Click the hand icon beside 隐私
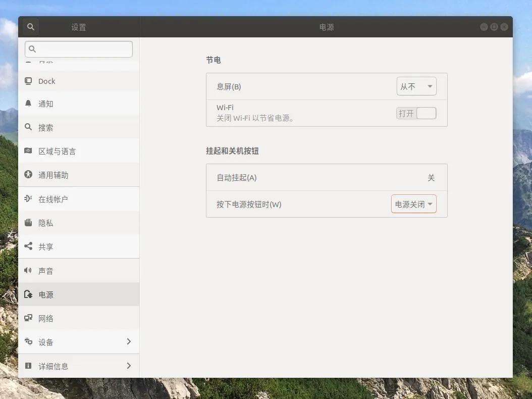Image resolution: width=532 pixels, height=399 pixels. click(x=28, y=222)
